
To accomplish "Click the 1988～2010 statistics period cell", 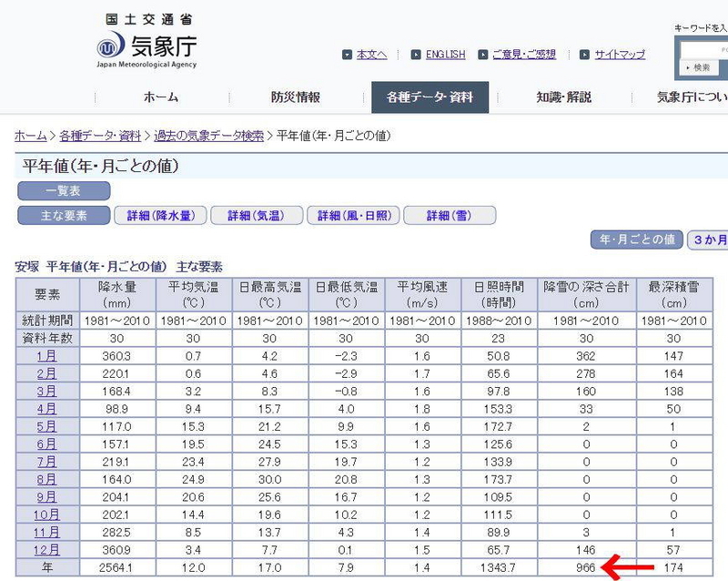I will [x=499, y=321].
